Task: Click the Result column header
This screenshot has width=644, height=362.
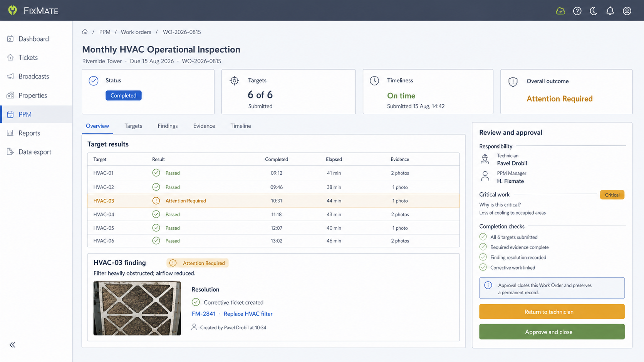Action: coord(158,159)
